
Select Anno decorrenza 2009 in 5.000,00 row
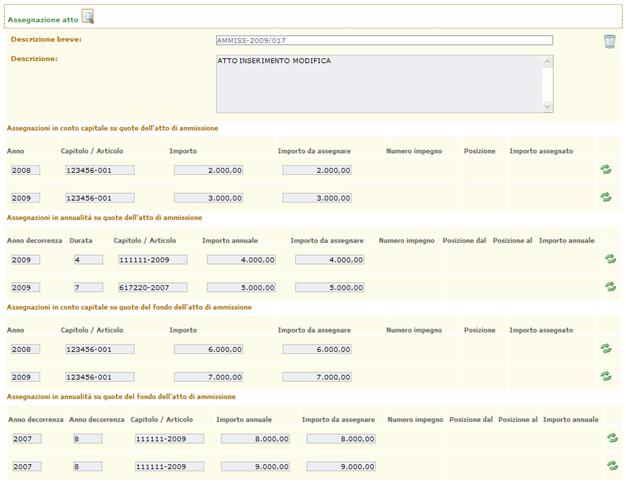[26, 287]
